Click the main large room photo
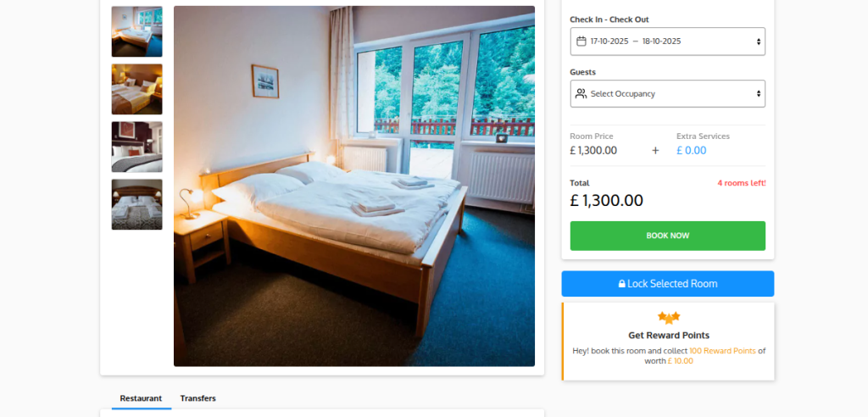 [x=354, y=186]
